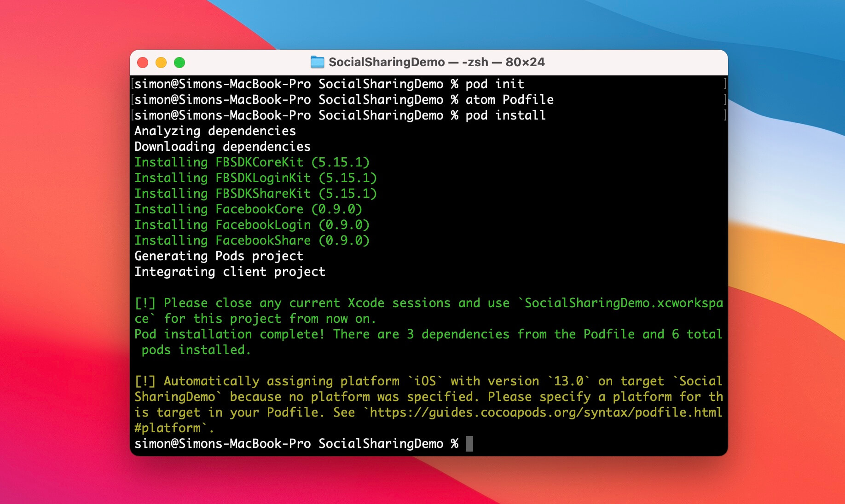
Task: Click 'Installing FacebookCore (0.9.0)' line
Action: [248, 209]
